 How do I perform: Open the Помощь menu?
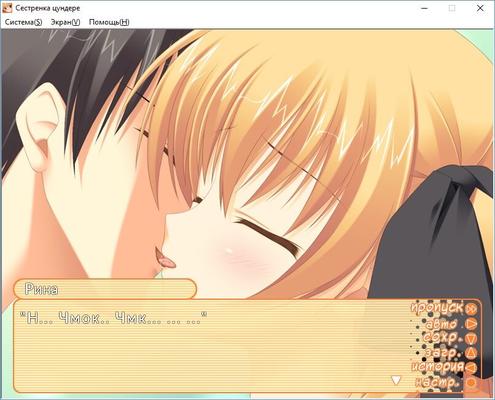point(109,22)
